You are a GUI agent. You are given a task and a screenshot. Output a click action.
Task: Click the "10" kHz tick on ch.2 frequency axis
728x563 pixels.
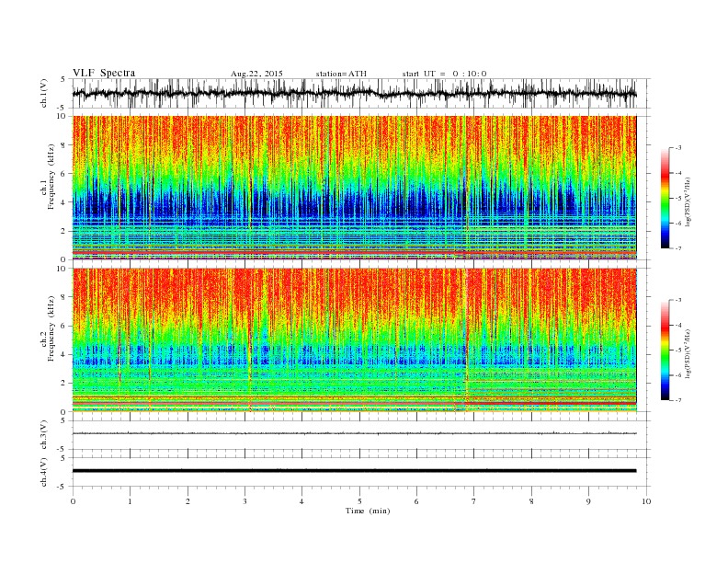click(x=62, y=269)
